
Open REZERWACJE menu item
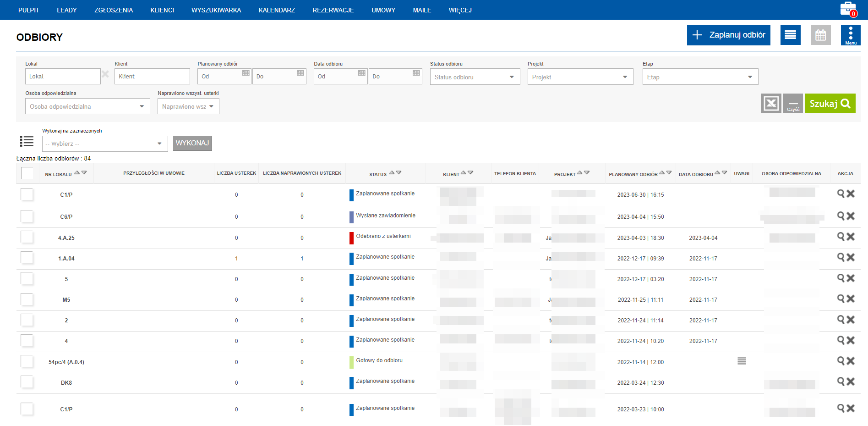[333, 10]
